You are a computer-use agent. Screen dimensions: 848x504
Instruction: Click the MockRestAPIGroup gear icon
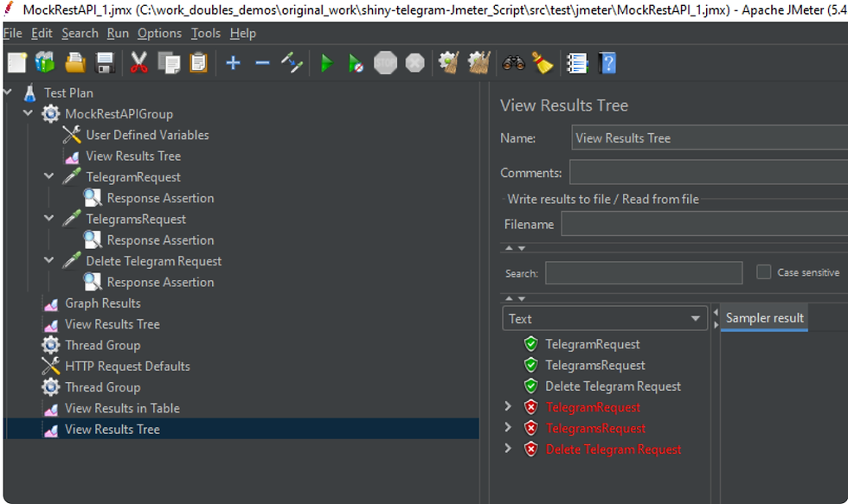pos(51,114)
